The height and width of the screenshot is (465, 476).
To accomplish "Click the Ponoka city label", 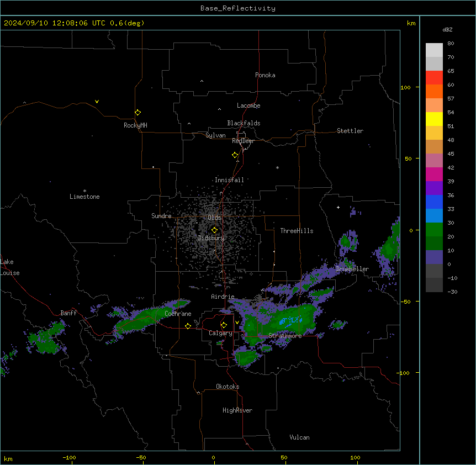I will [x=265, y=75].
